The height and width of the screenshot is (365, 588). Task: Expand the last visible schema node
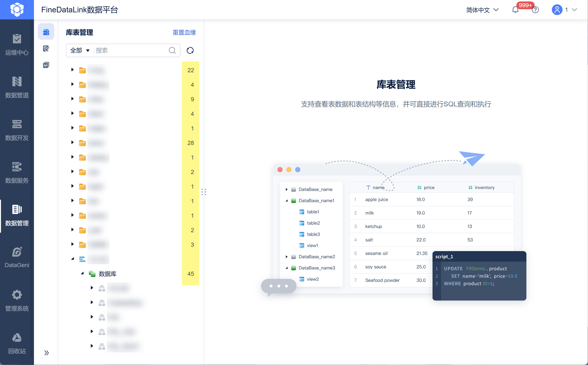pyautogui.click(x=92, y=346)
